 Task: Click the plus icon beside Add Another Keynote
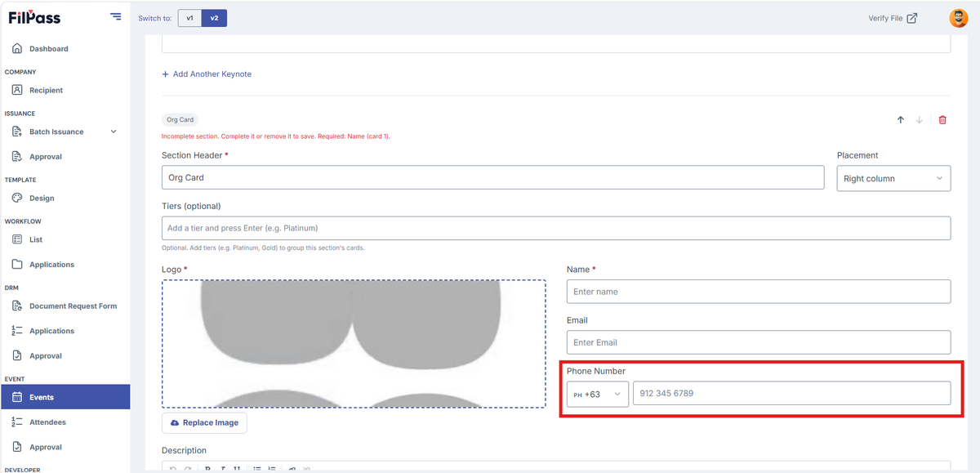165,74
